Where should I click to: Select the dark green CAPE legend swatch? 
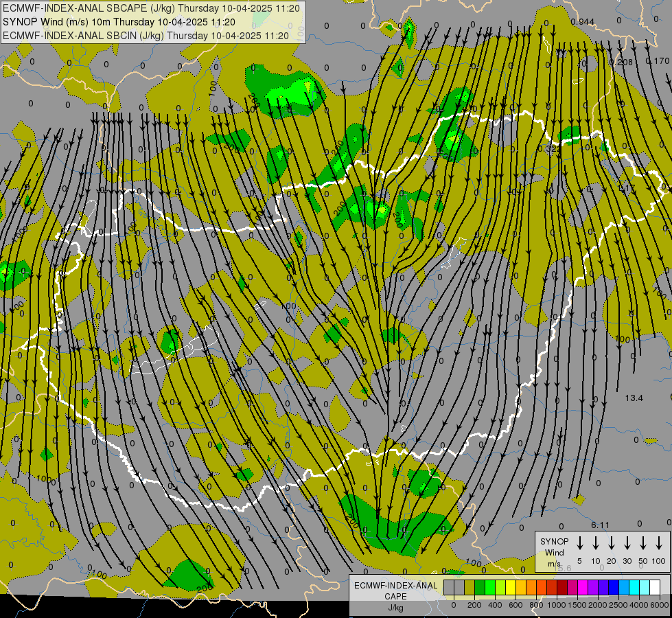(480, 587)
